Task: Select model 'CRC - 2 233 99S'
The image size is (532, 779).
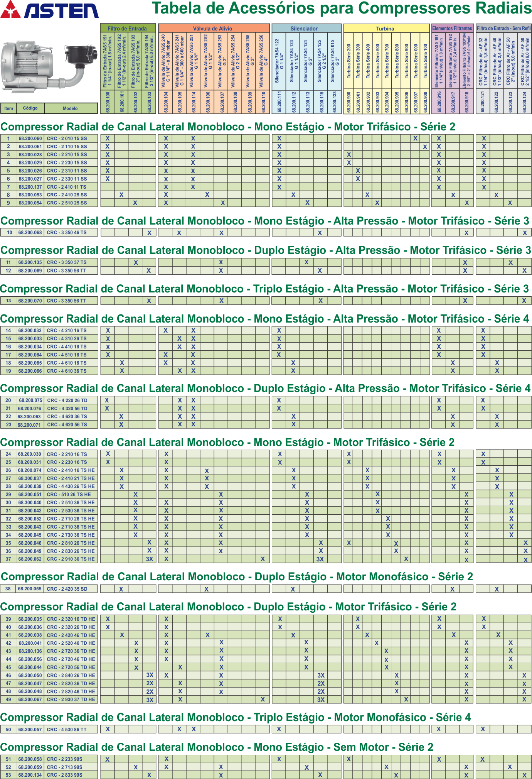Action: (64, 759)
